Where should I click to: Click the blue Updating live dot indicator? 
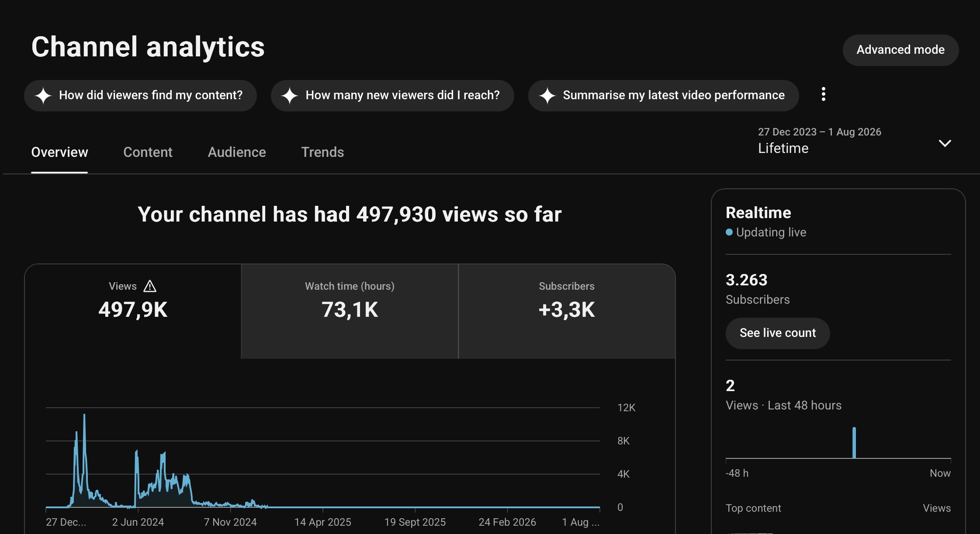[x=729, y=232]
